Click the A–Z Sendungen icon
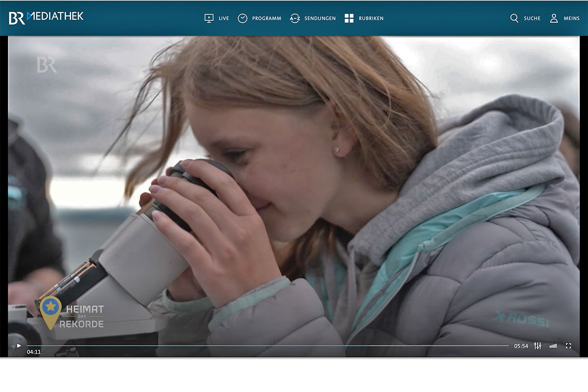Image resolution: width=588 pixels, height=392 pixels. point(295,18)
